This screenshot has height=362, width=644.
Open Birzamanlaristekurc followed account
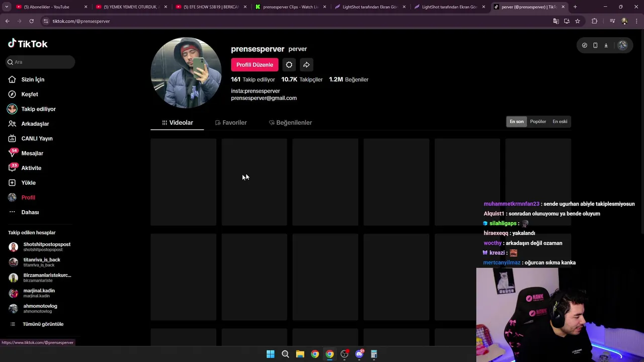(40, 278)
